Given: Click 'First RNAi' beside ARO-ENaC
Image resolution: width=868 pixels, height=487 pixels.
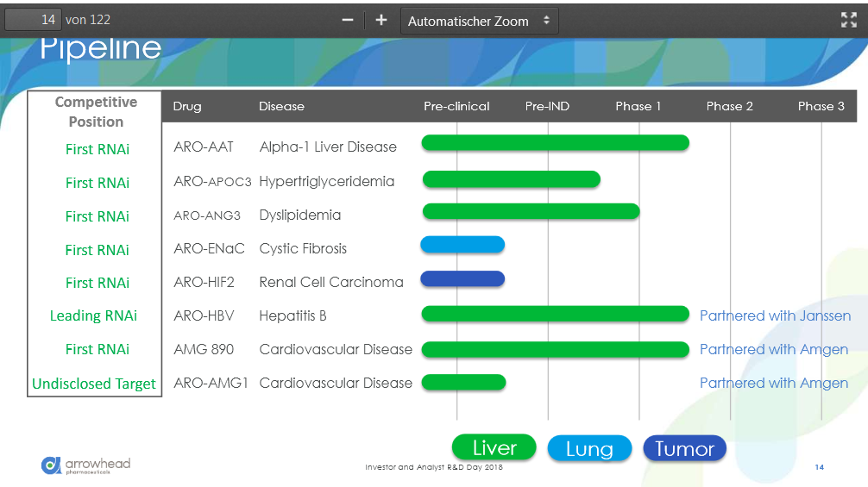Looking at the screenshot, I should click(97, 250).
